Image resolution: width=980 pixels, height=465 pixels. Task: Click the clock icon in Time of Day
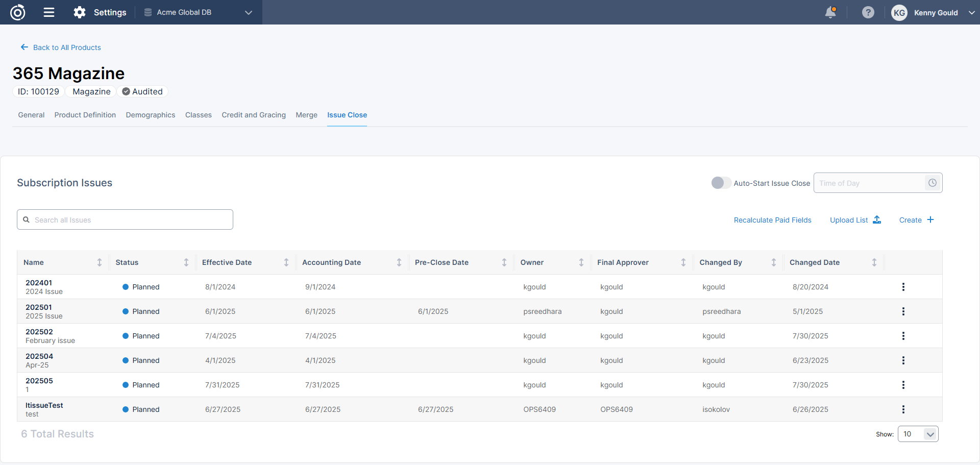(x=932, y=183)
